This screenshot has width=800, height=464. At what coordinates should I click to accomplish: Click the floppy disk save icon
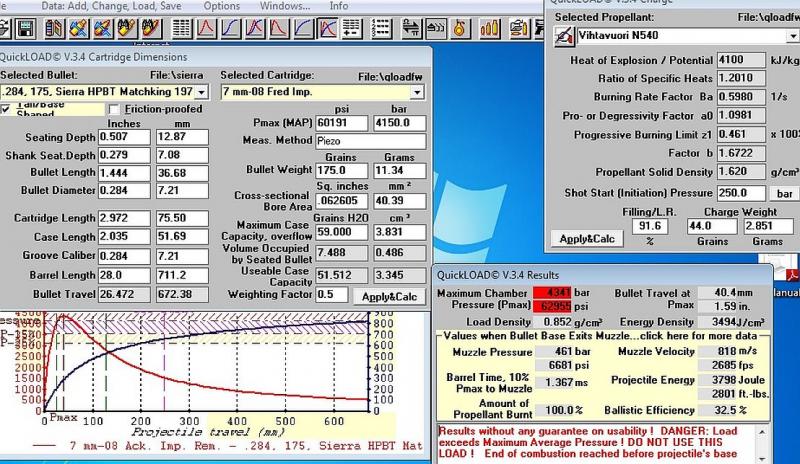tap(25, 29)
